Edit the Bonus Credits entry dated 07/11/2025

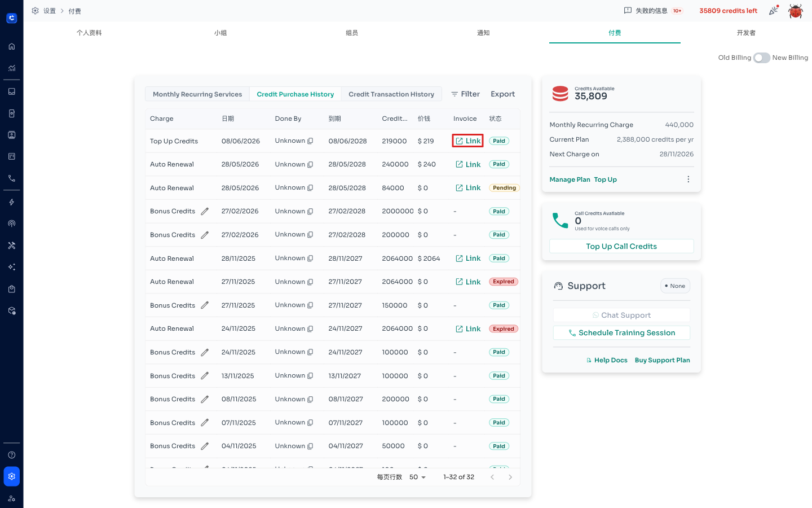205,423
